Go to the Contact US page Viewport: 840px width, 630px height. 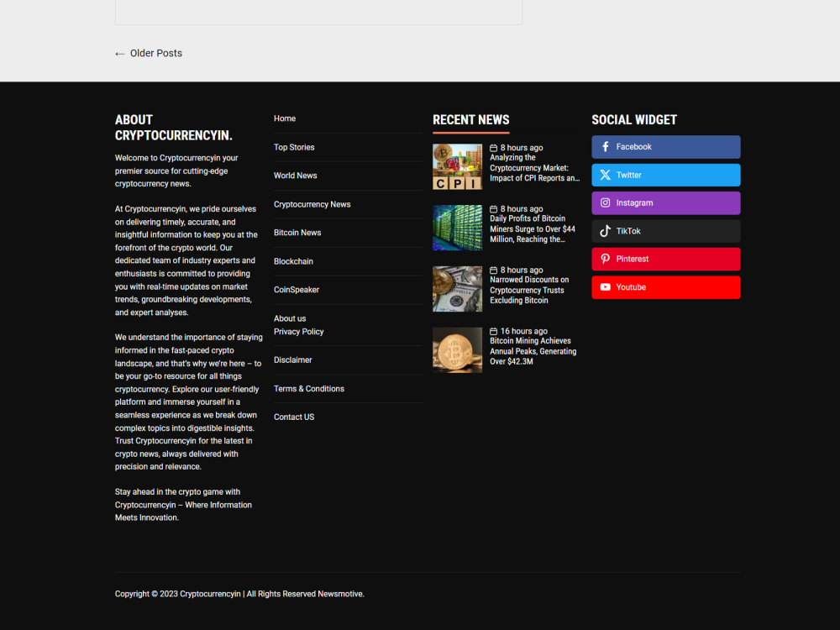pos(293,417)
